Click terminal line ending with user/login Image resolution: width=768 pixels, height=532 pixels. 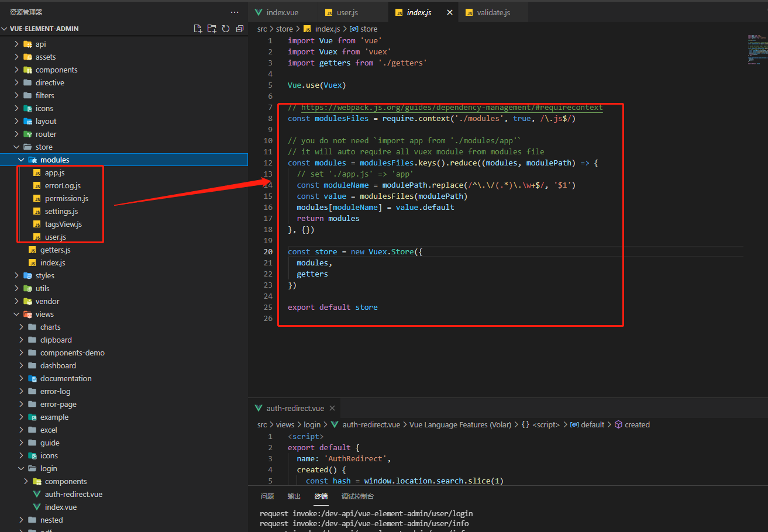(366, 513)
